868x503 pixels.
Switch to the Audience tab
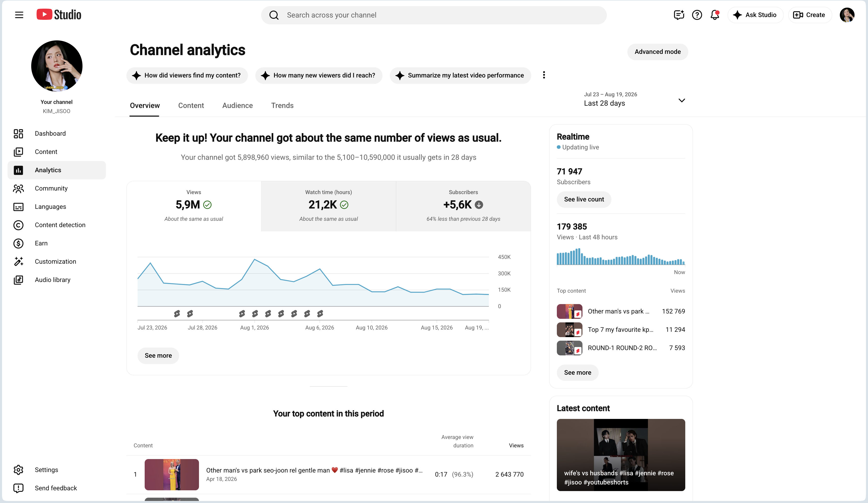point(237,105)
